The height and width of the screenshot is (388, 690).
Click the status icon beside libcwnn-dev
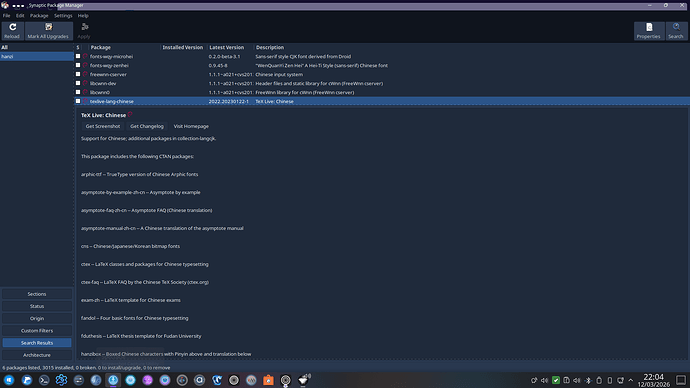coord(85,83)
